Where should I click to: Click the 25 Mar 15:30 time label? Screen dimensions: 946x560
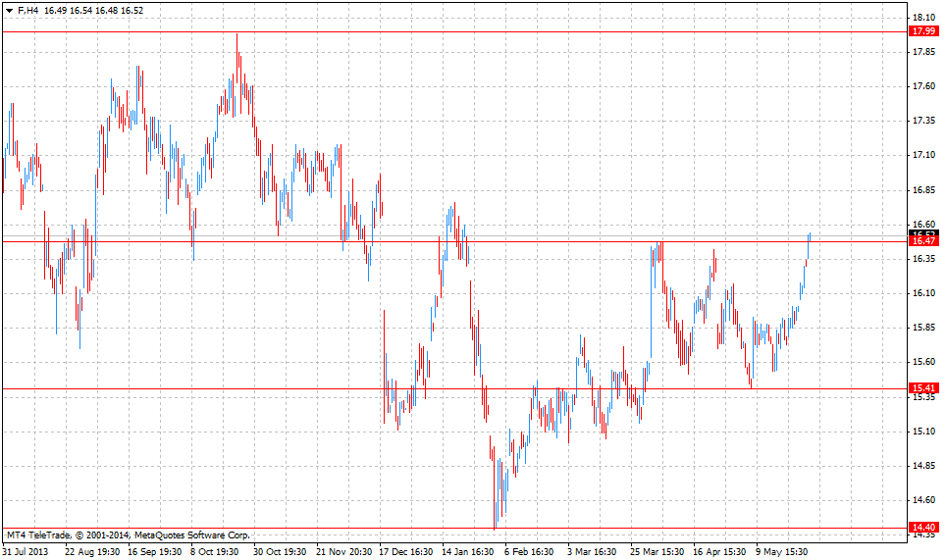(657, 551)
